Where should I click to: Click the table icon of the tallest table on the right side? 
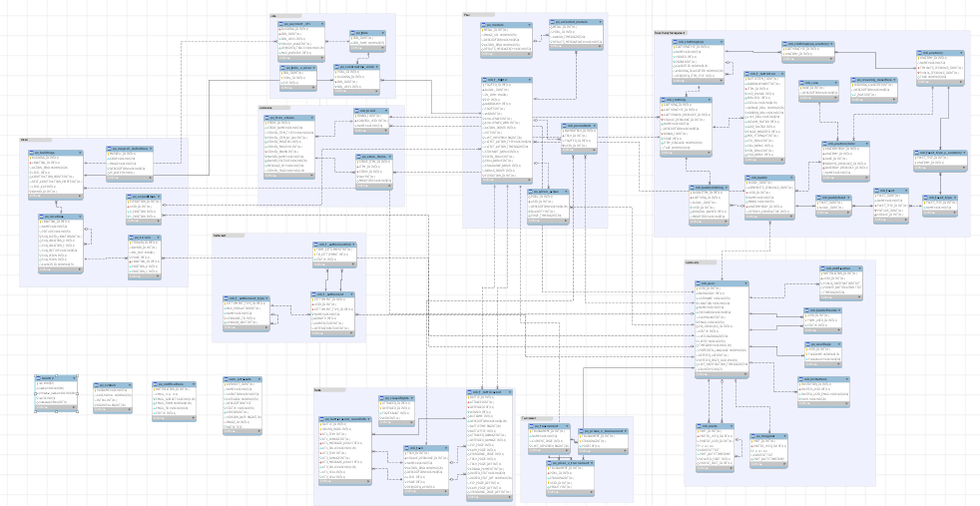pyautogui.click(x=696, y=282)
